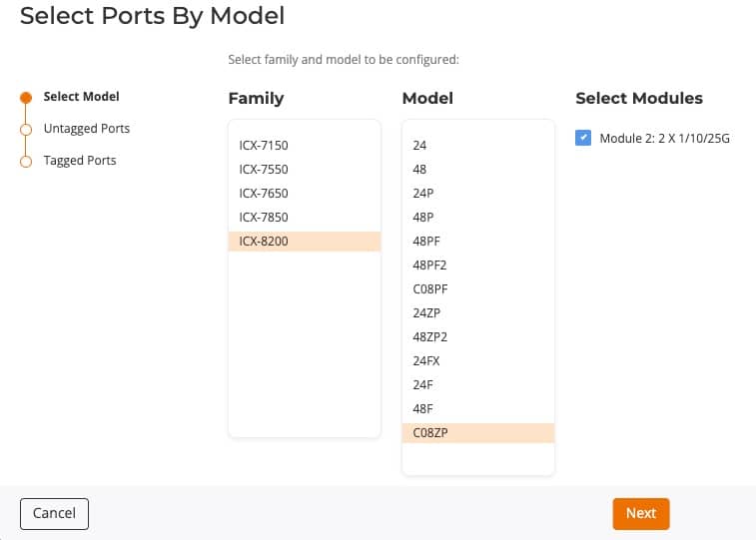
Task: Pick model 48PF2
Action: pos(478,266)
